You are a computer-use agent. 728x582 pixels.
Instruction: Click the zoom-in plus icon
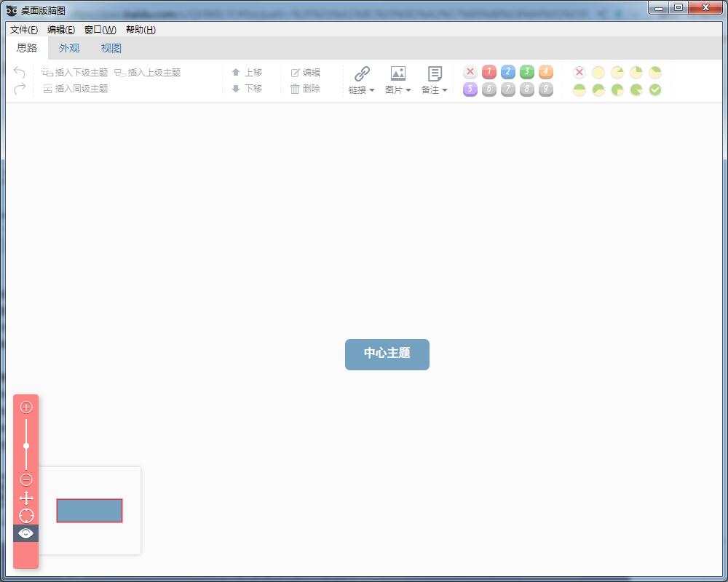tap(26, 408)
